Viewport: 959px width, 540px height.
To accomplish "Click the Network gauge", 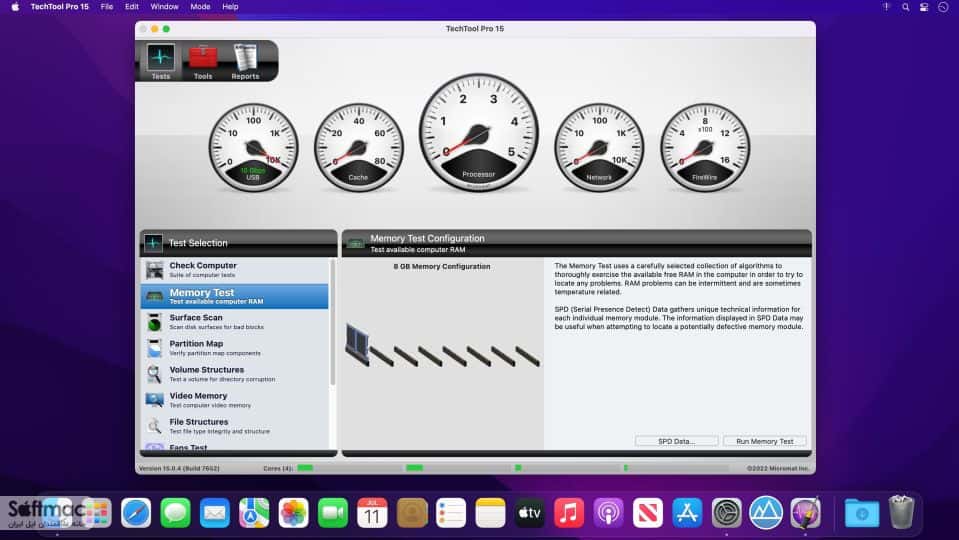I will 599,147.
